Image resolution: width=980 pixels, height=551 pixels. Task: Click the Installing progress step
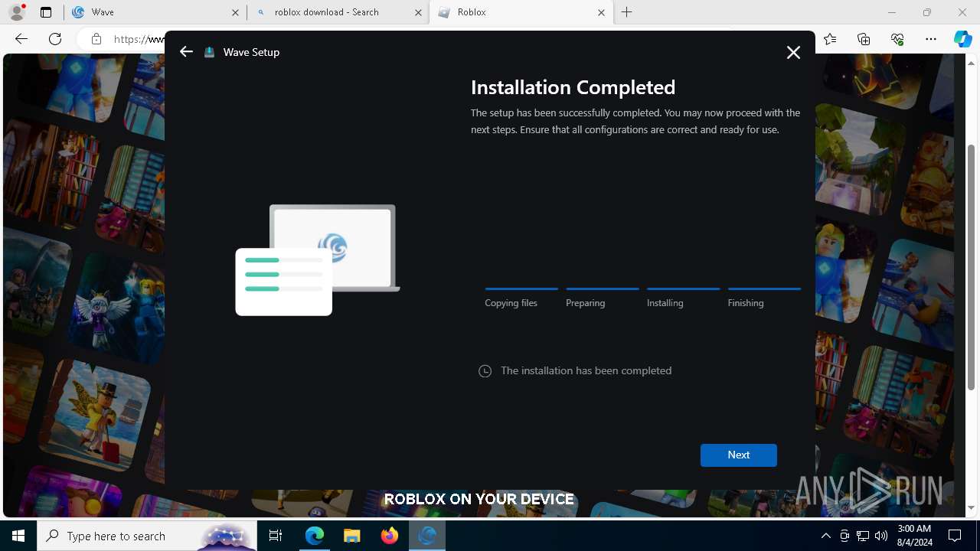(683, 298)
